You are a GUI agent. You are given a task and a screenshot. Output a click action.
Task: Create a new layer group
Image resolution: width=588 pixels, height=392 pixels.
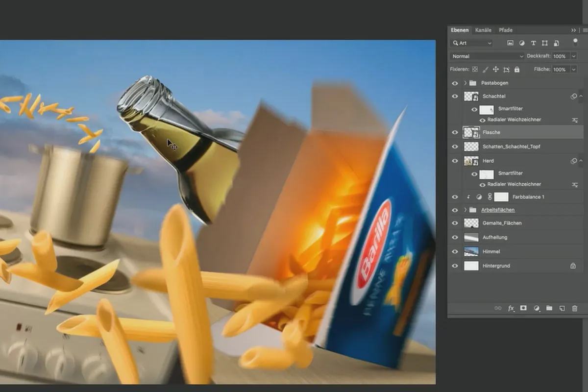549,308
